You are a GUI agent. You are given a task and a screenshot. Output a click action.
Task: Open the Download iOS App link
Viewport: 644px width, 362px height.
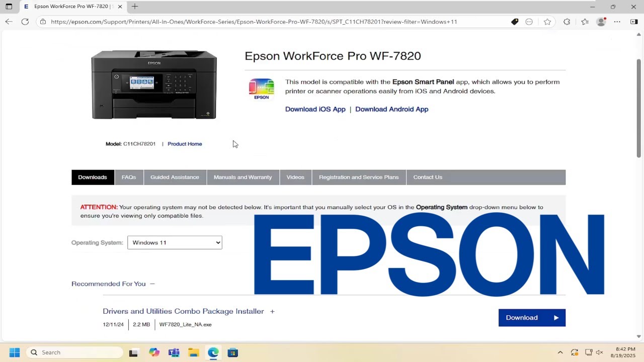tap(315, 109)
